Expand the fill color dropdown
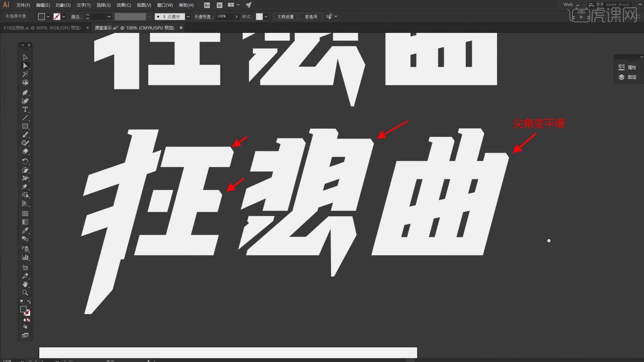 (48, 17)
